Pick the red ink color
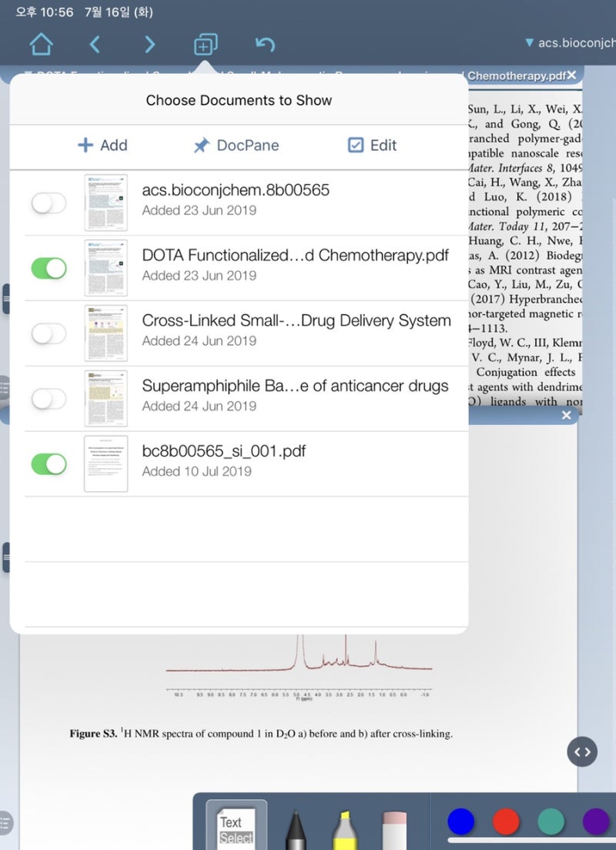The image size is (616, 850). pos(506,821)
